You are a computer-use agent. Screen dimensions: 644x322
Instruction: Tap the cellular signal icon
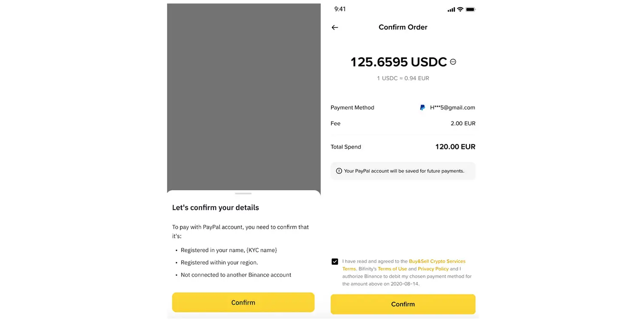tap(451, 9)
